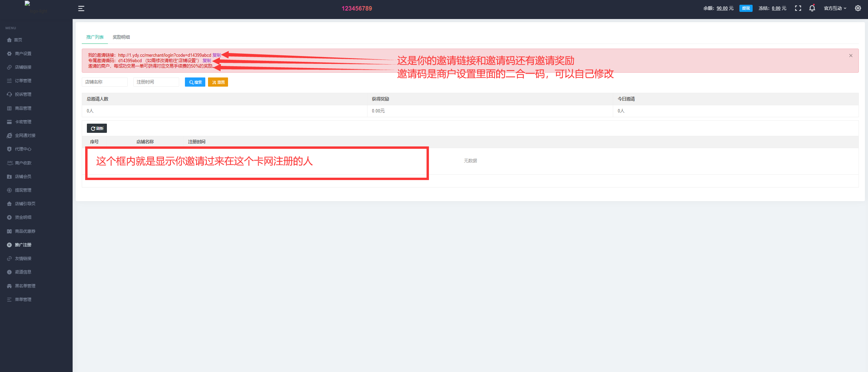Open 黑名单管理 menu item
This screenshot has height=372, width=868.
(x=25, y=286)
